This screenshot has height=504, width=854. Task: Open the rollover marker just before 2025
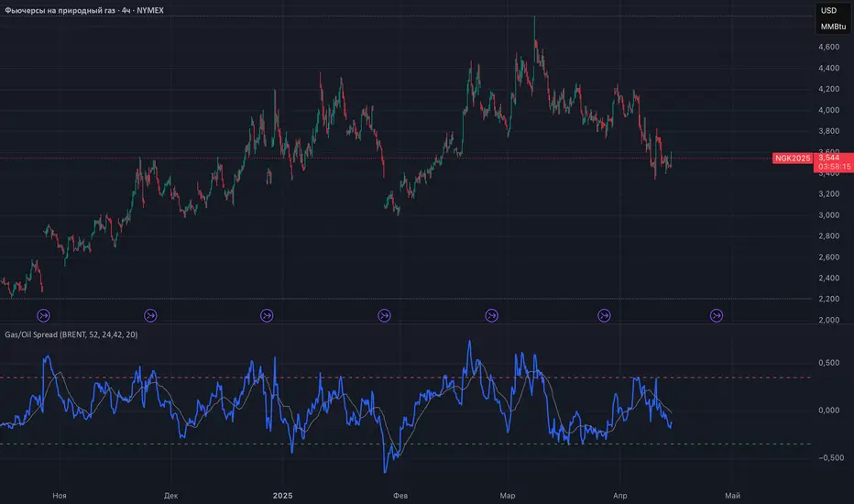[x=267, y=315]
